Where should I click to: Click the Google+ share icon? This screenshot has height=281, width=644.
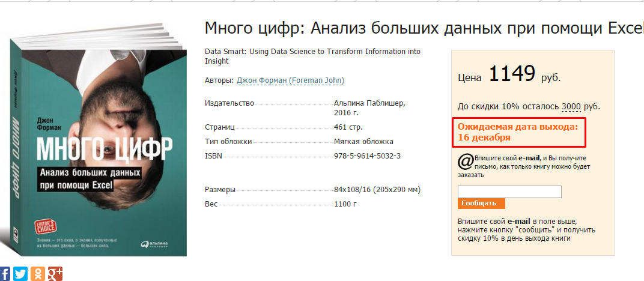55,274
